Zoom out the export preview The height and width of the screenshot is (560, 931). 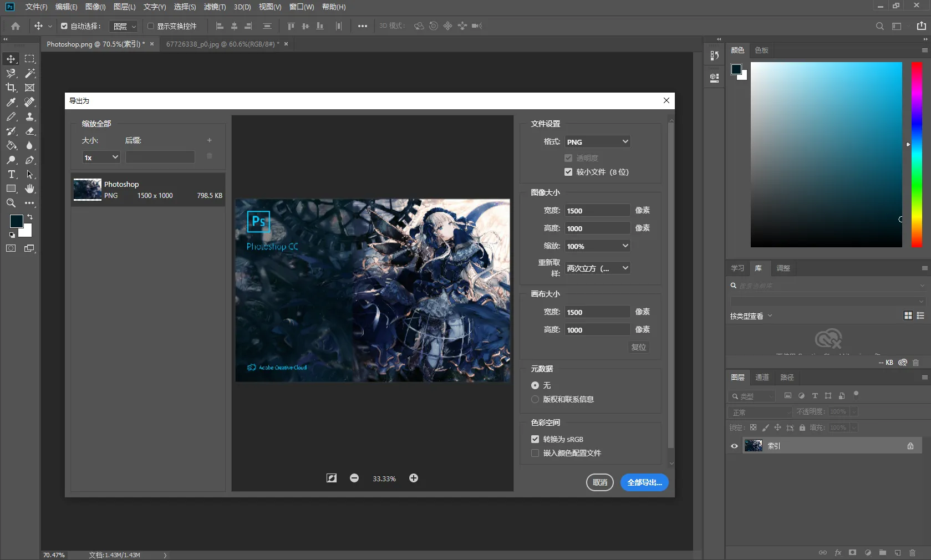click(354, 478)
